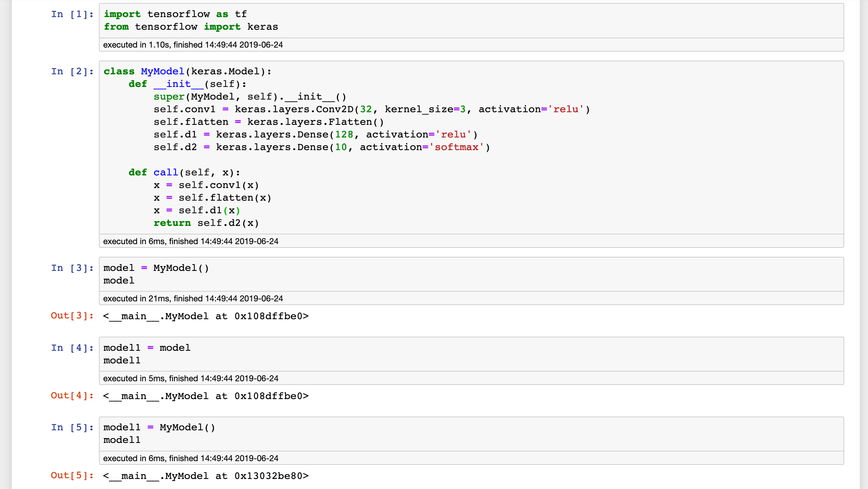This screenshot has width=868, height=489.
Task: Click the 'self.flatten = keras.layers.Flatten()' line
Action: pos(269,122)
